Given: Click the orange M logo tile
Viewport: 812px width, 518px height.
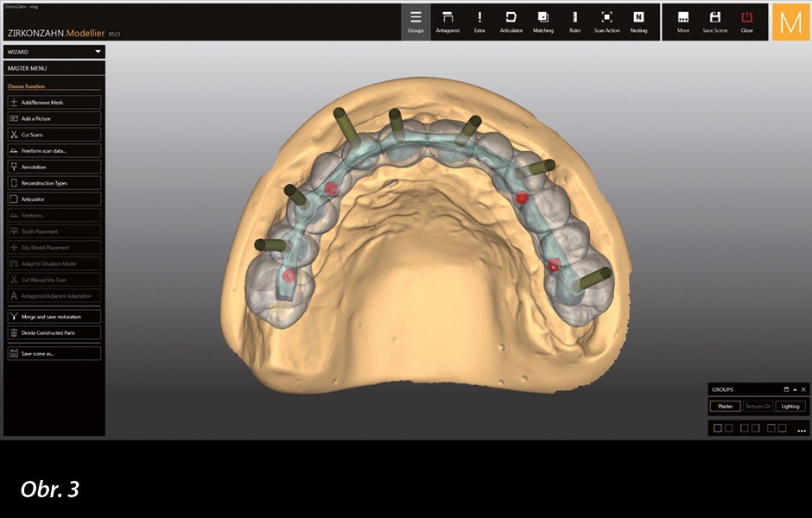Looking at the screenshot, I should coord(790,22).
